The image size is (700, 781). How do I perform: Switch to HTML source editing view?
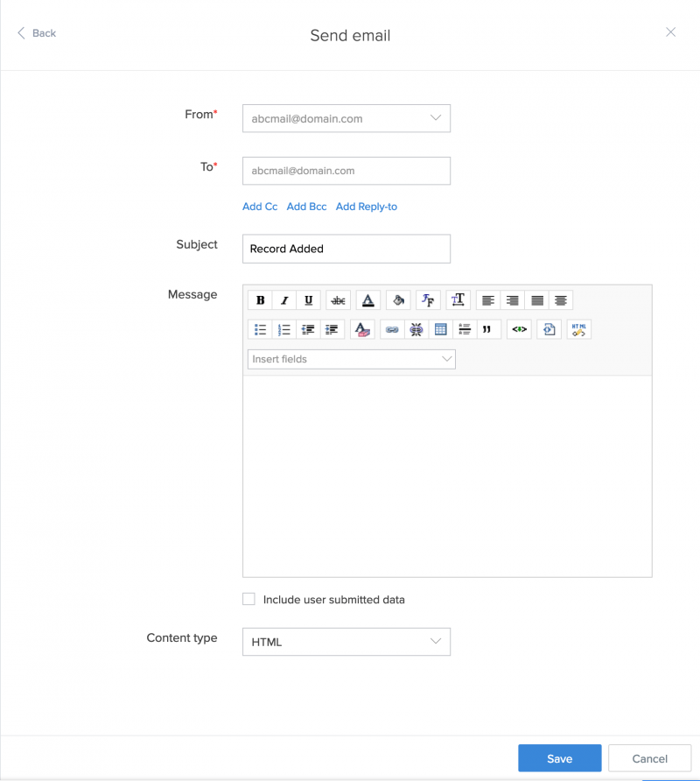(578, 329)
